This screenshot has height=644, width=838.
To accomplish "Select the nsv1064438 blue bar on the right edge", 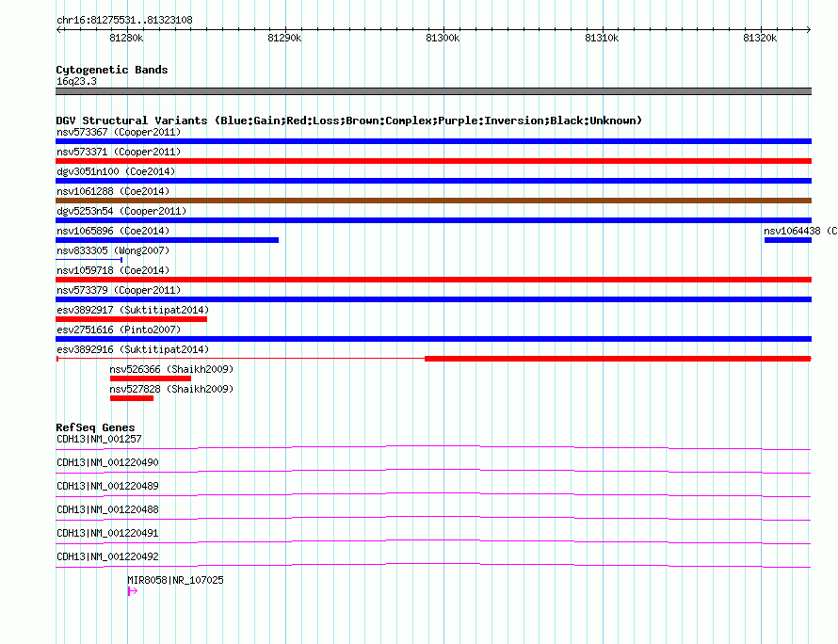I will click(788, 240).
